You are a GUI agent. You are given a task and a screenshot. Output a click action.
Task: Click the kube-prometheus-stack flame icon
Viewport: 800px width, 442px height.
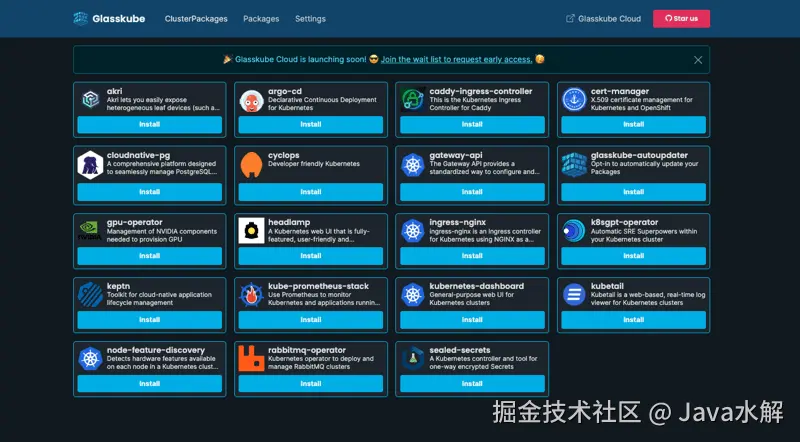pos(252,294)
